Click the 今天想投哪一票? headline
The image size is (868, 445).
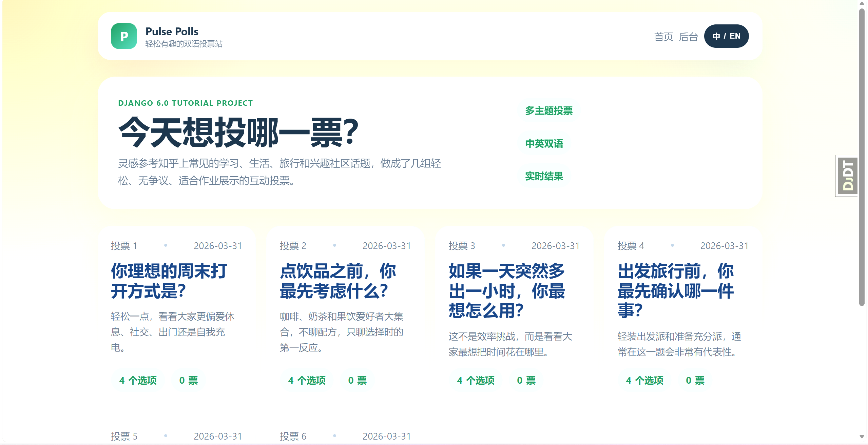[238, 132]
